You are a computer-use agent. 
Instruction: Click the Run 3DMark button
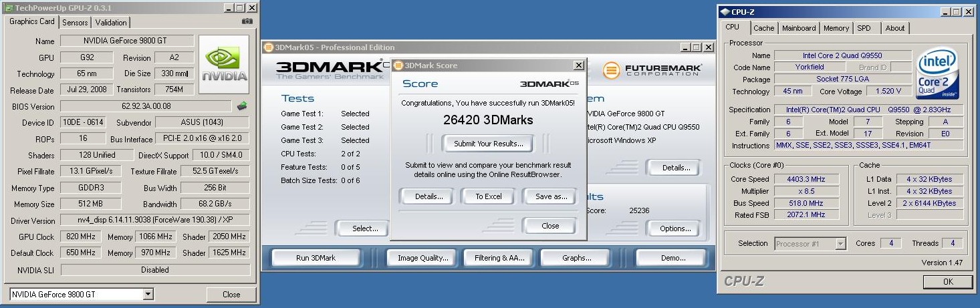[x=316, y=258]
